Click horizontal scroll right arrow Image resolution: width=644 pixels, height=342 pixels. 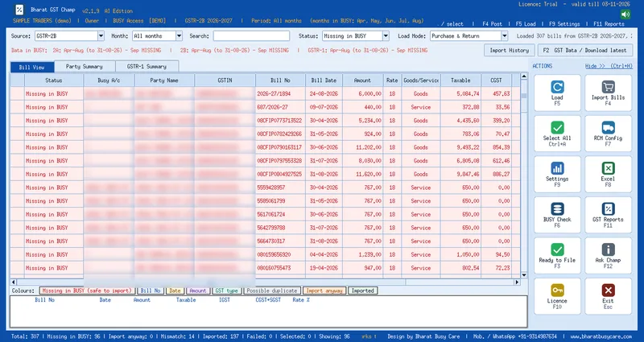pos(517,282)
